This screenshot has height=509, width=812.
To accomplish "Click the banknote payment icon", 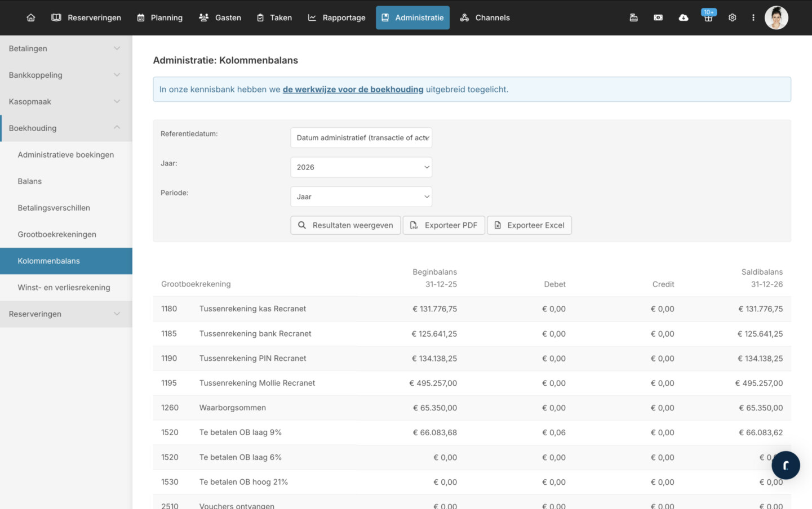I will [658, 17].
